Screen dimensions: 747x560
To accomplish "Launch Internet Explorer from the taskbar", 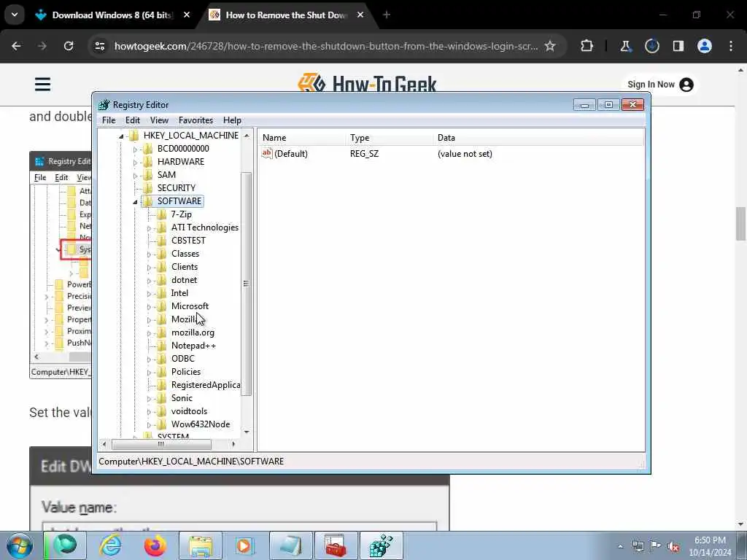I will [x=110, y=545].
